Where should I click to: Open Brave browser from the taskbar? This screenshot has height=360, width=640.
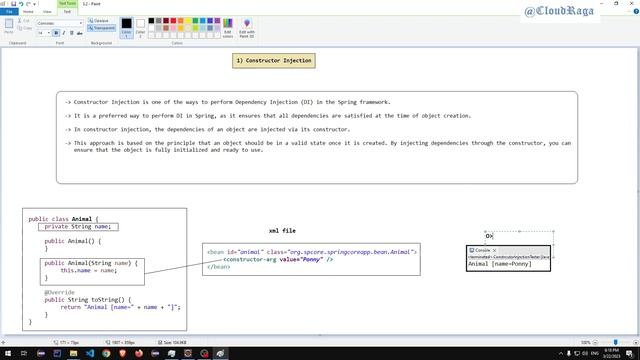(x=122, y=353)
